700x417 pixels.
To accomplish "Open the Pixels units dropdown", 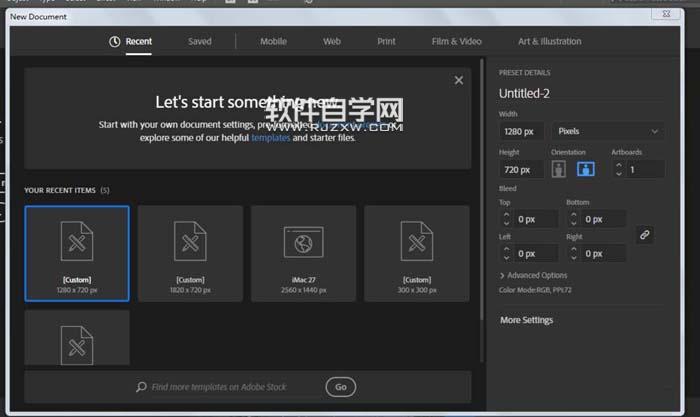I will point(609,131).
